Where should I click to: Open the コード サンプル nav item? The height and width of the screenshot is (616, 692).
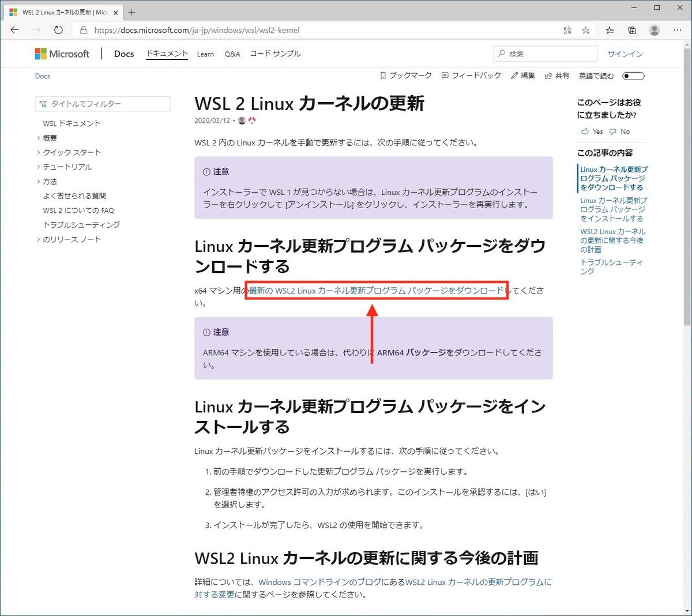(x=275, y=54)
